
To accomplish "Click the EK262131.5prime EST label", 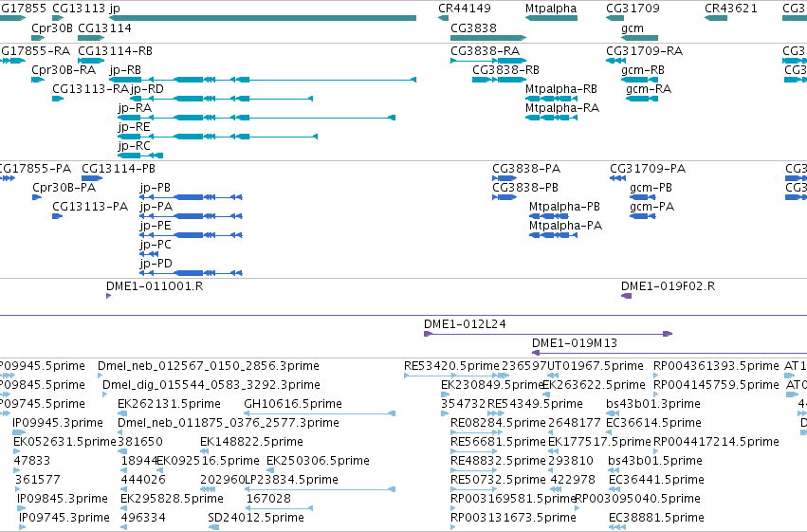I will click(x=170, y=404).
